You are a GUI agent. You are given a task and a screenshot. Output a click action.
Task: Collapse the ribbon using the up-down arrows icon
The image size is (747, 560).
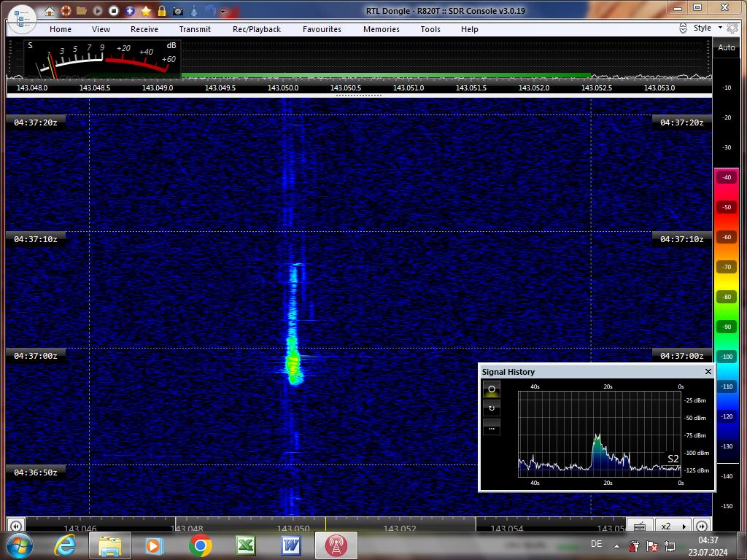[x=683, y=28]
